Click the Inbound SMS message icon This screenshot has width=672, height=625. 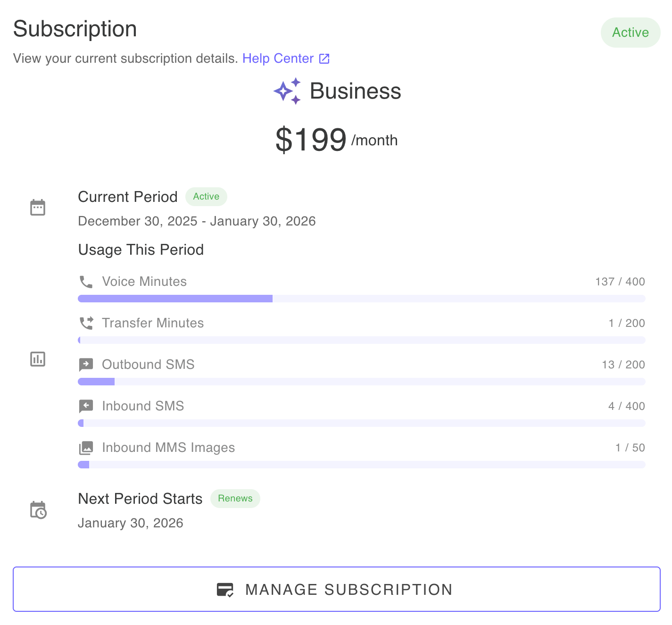coord(86,406)
